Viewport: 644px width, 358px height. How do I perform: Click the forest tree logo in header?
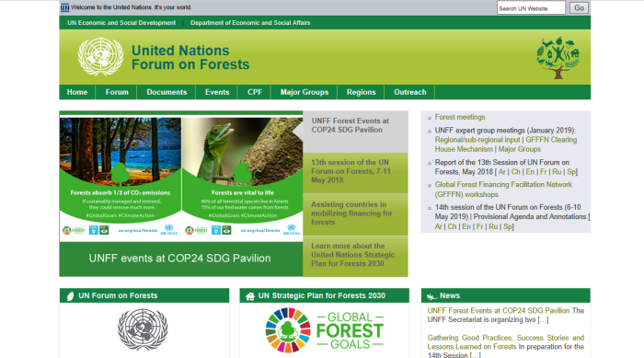[558, 58]
